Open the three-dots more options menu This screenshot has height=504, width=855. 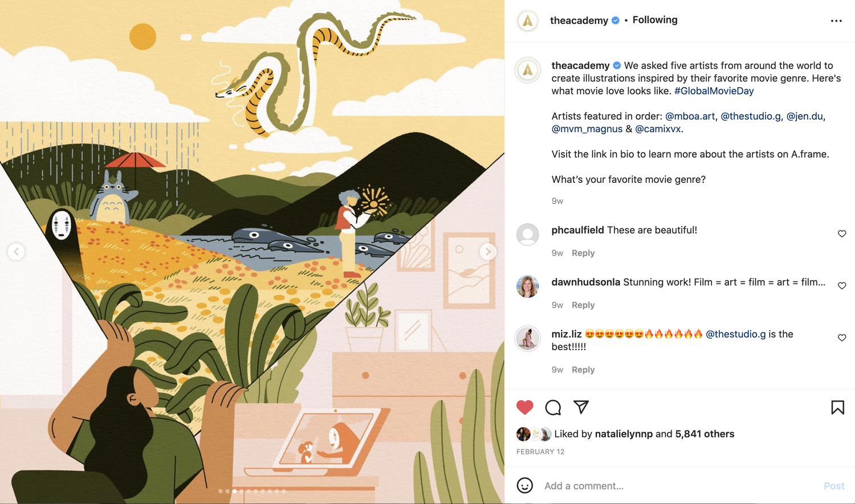pos(836,21)
